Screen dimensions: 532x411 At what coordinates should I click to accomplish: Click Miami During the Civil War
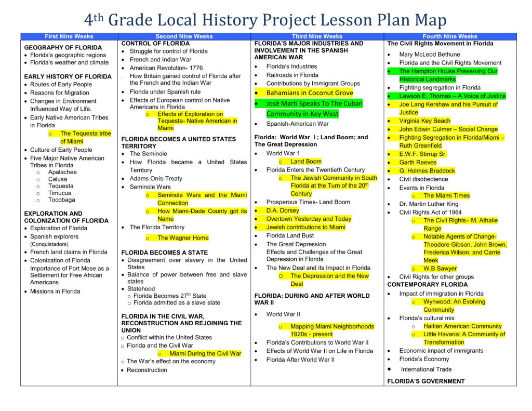tap(205, 354)
